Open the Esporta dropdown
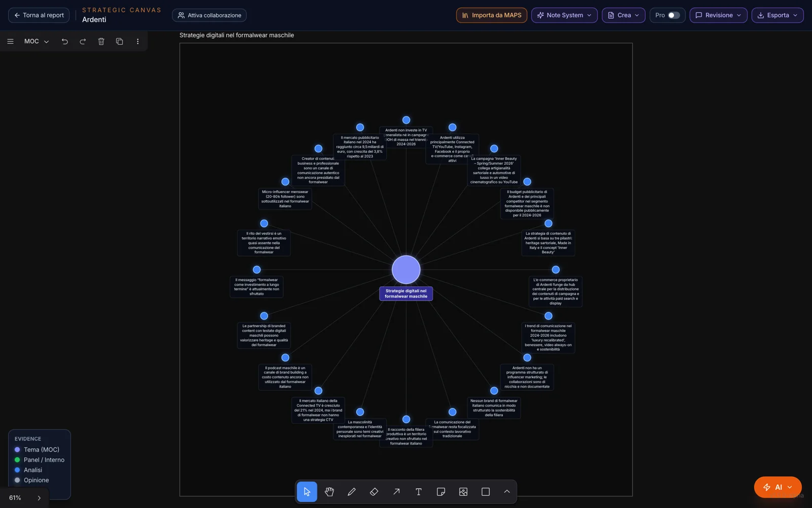 pos(777,15)
